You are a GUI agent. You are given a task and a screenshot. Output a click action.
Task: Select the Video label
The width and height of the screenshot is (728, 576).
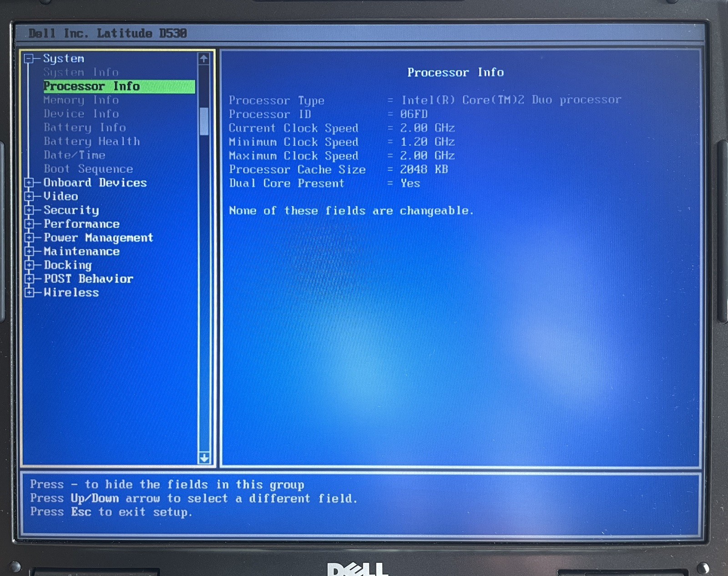(x=61, y=197)
